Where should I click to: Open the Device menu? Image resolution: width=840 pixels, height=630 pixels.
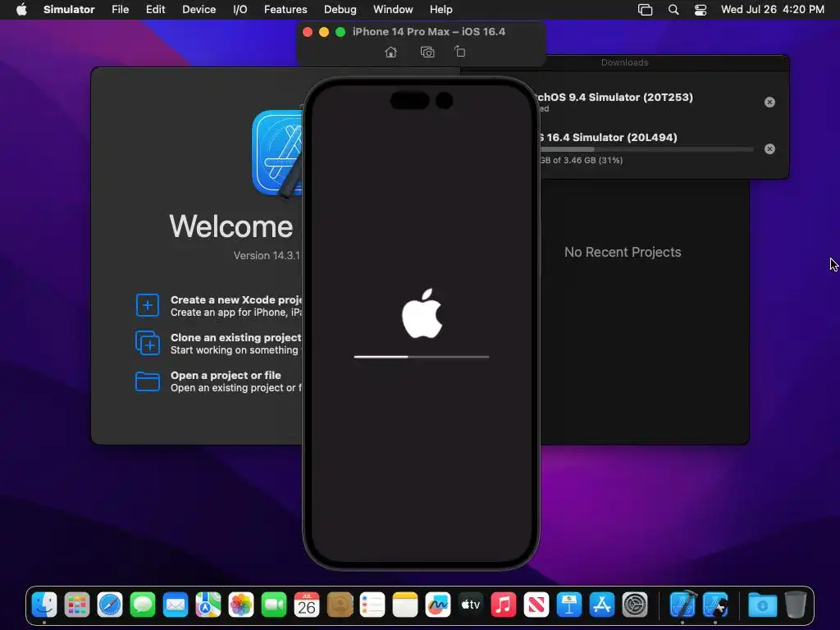pos(199,10)
